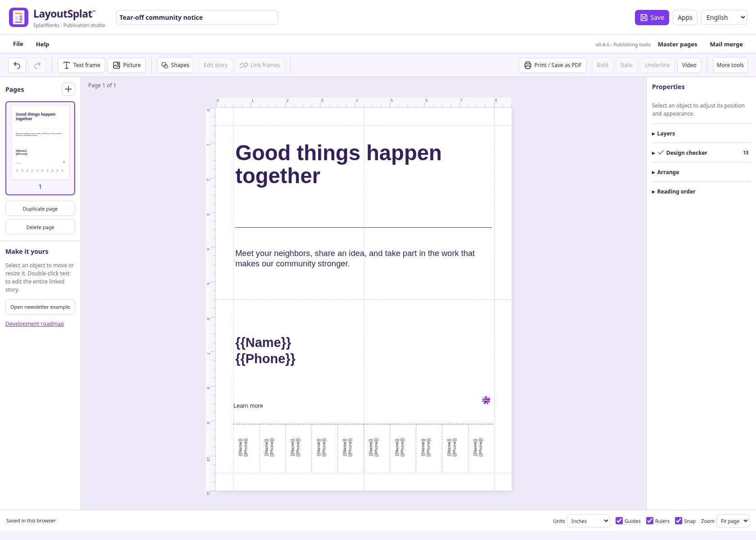Expand the Arrange section
This screenshot has height=540, width=756.
[x=701, y=172]
